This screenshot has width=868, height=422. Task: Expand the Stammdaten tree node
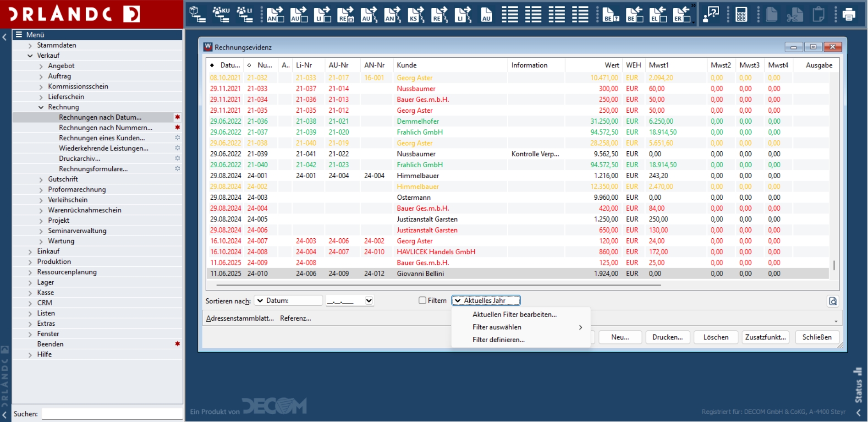pyautogui.click(x=30, y=45)
